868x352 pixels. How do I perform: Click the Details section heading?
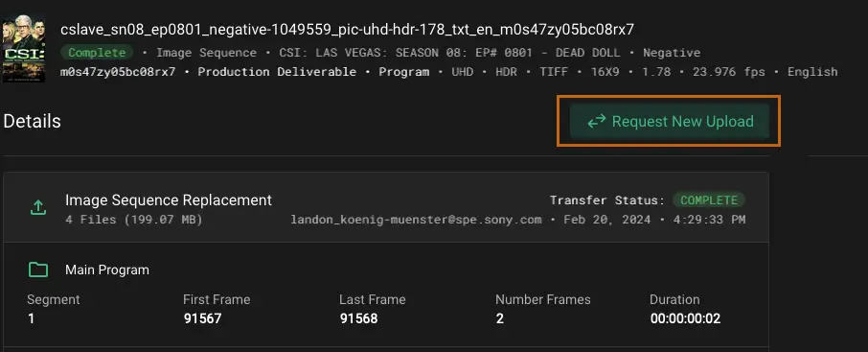(x=33, y=122)
